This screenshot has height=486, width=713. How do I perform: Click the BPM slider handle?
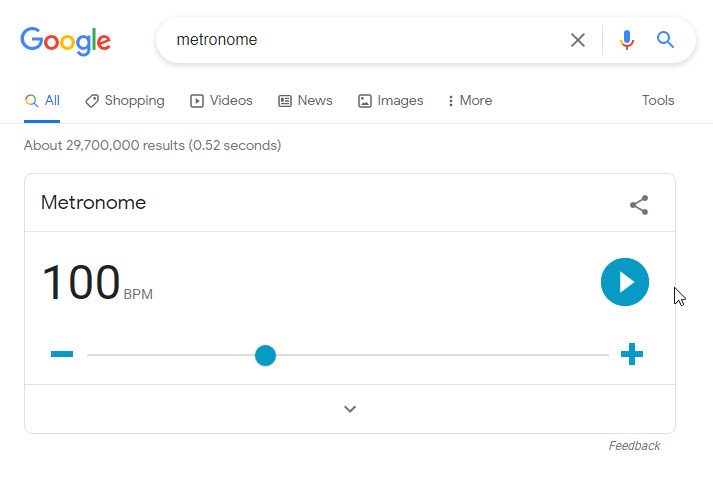265,355
